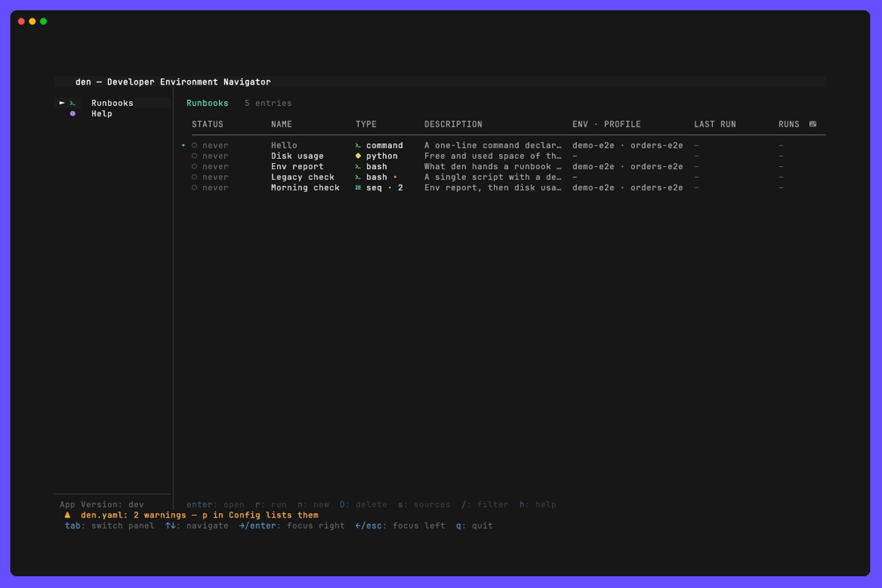Click the STATUS column header
Image resolution: width=882 pixels, height=588 pixels.
(207, 124)
